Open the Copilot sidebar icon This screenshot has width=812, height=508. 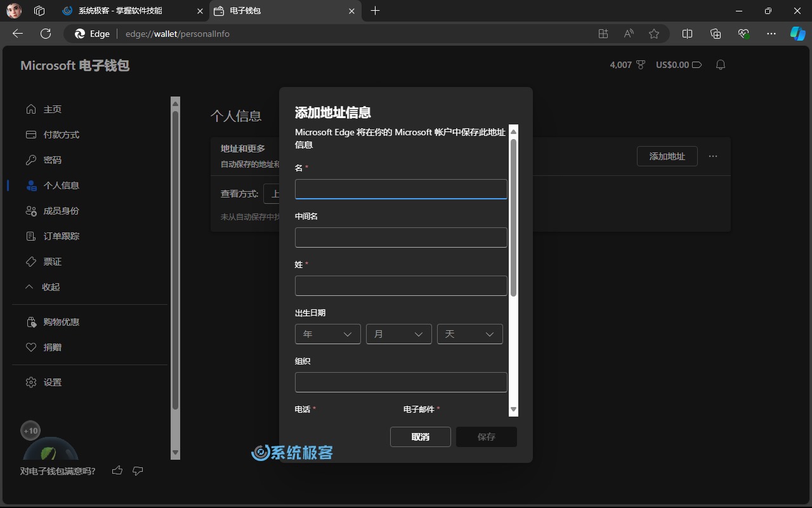coord(797,34)
